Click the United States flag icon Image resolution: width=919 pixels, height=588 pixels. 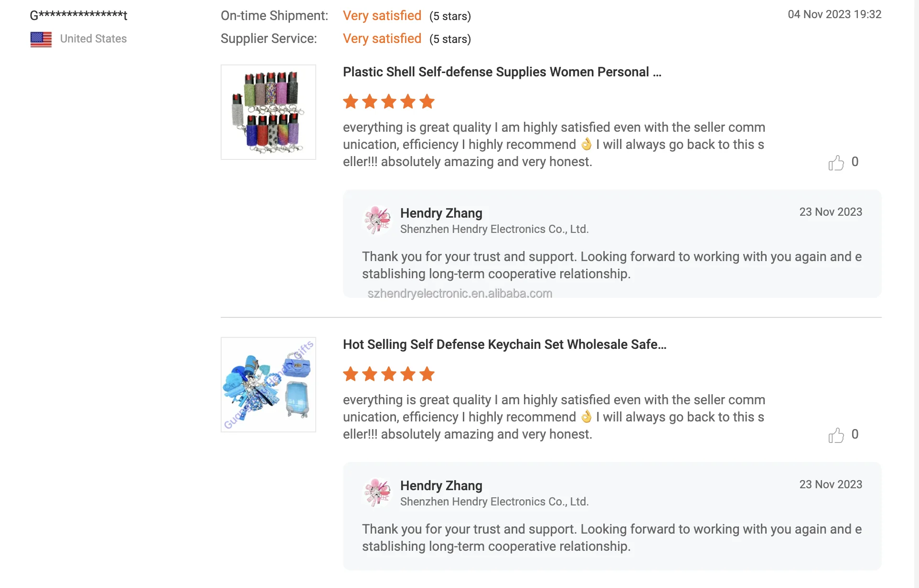click(x=41, y=39)
